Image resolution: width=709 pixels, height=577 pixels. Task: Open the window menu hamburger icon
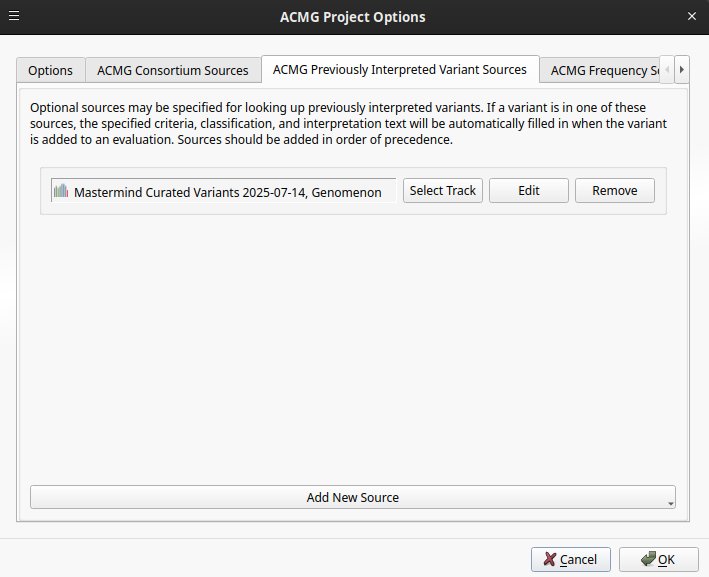[x=14, y=16]
